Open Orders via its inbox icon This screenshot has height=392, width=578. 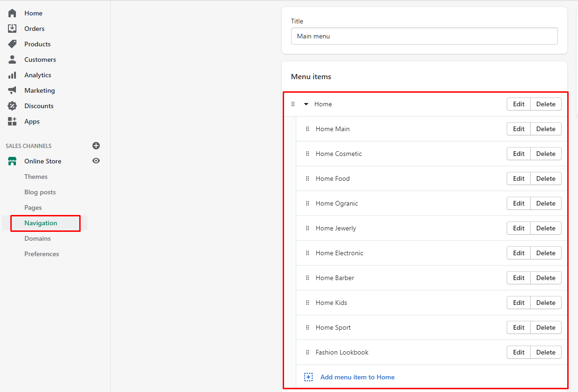pos(12,29)
